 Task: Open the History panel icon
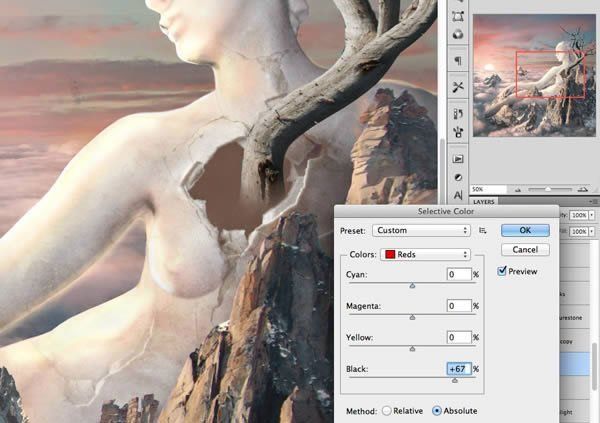tap(458, 113)
